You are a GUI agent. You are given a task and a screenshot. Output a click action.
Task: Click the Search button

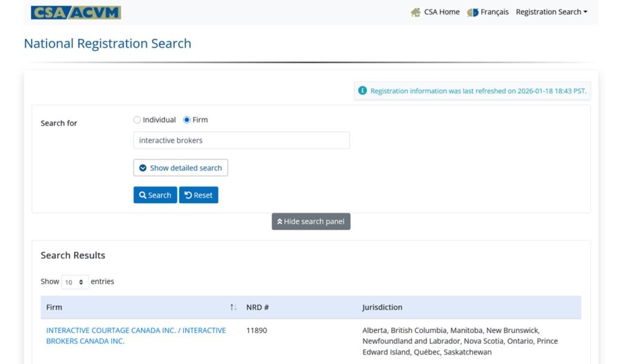[x=155, y=195]
